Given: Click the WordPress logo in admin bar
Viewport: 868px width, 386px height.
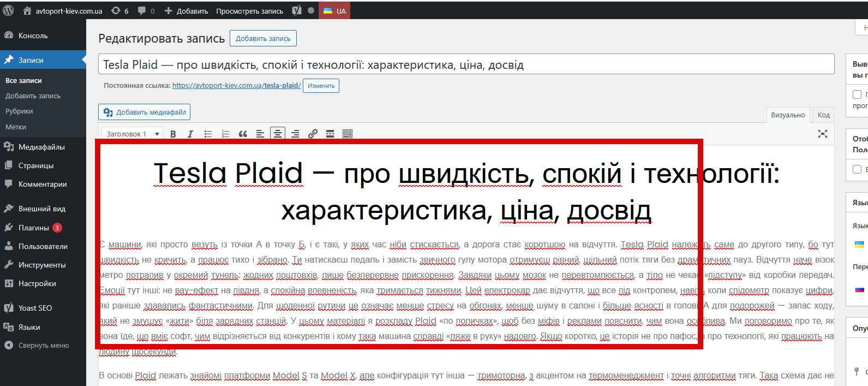Looking at the screenshot, I should [x=8, y=10].
